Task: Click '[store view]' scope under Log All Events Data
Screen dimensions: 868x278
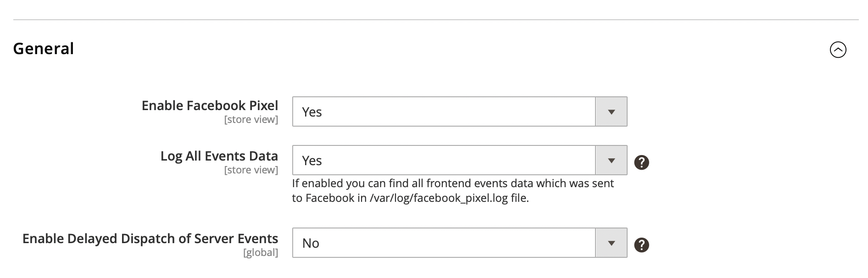Action: (x=251, y=170)
